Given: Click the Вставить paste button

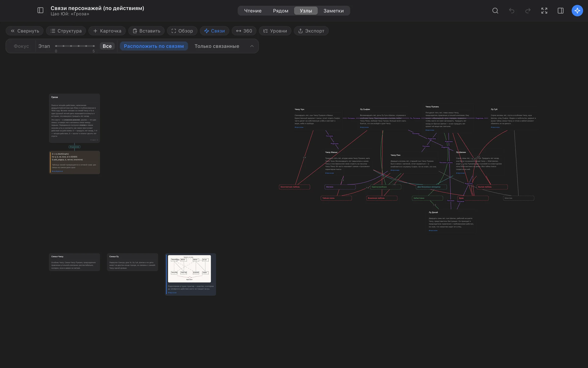Looking at the screenshot, I should pos(147,31).
